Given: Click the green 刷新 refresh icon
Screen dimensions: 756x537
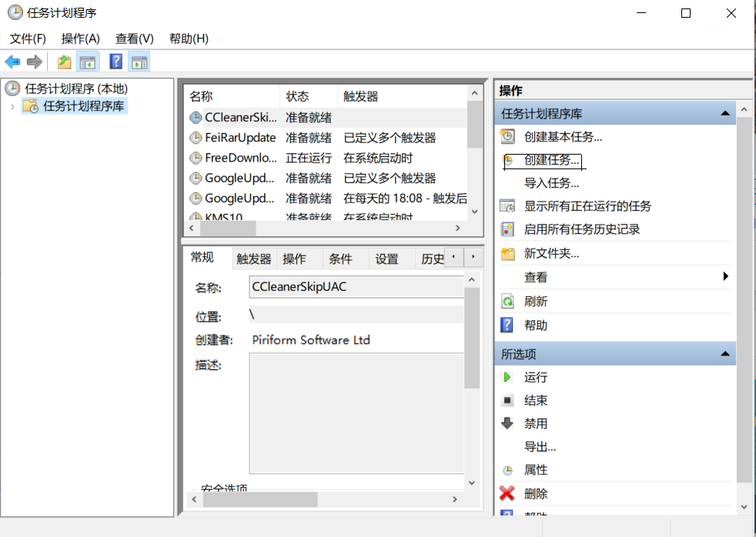Looking at the screenshot, I should pyautogui.click(x=507, y=302).
